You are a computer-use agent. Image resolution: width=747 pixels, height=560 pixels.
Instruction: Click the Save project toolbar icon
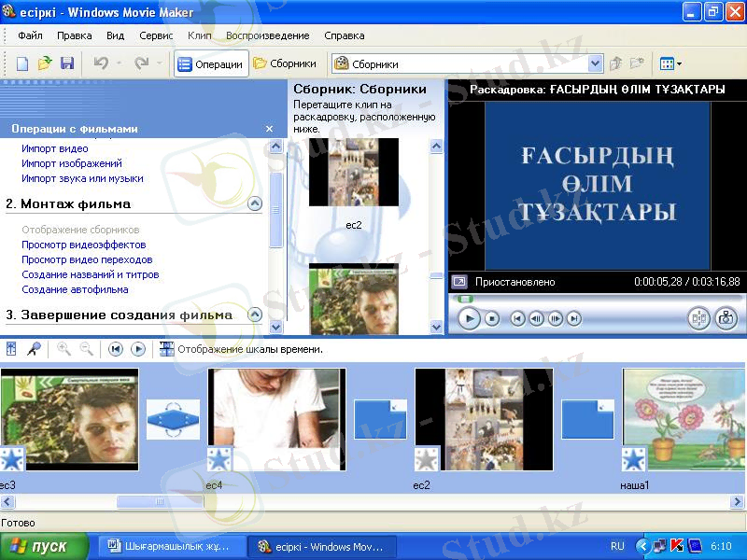tap(67, 63)
